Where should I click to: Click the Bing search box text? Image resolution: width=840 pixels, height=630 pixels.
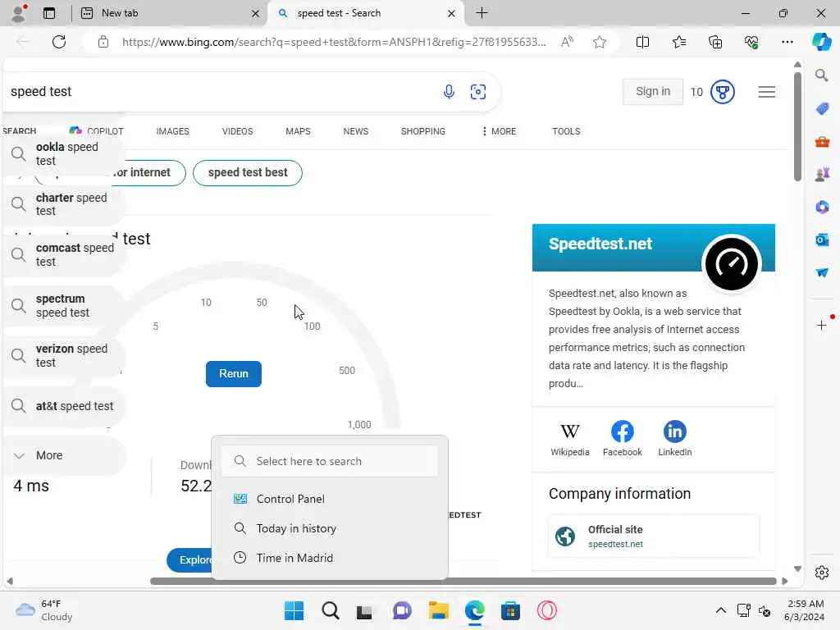pos(41,92)
